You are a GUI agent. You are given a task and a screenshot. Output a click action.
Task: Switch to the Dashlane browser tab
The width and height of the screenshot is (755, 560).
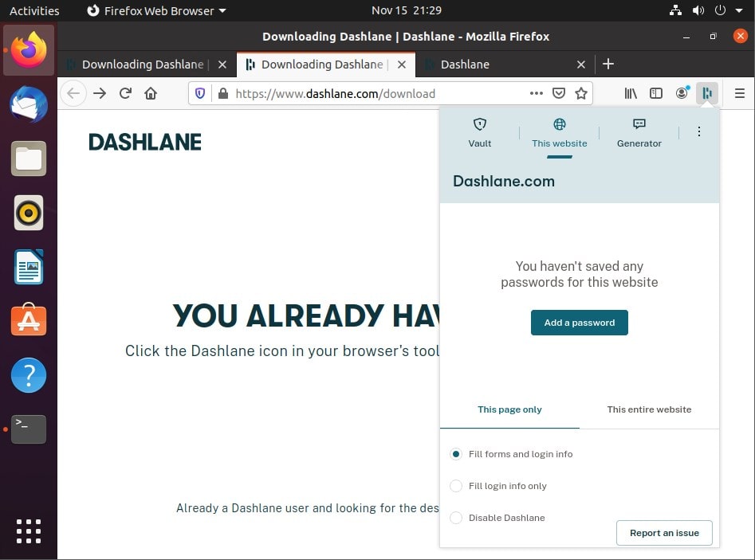coord(494,65)
